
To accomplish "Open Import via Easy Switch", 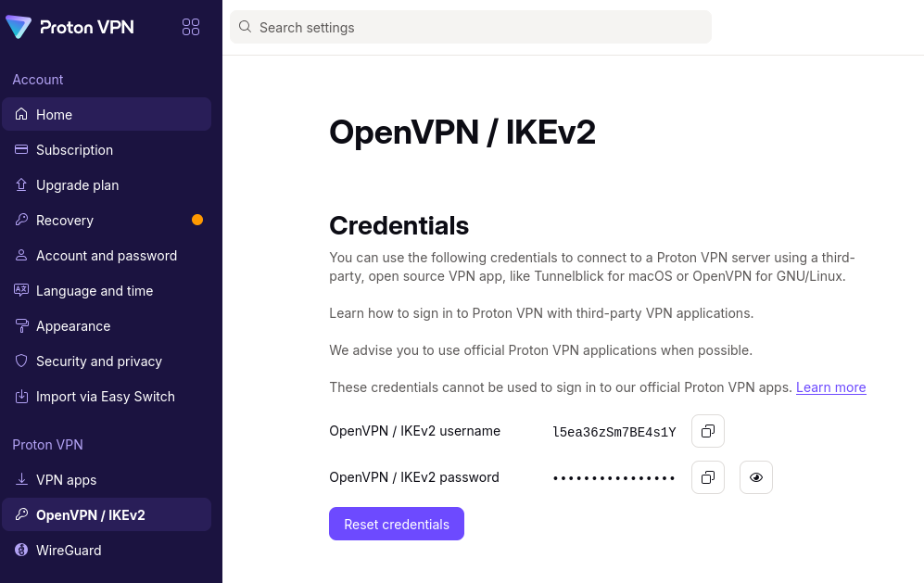I will coord(107,397).
